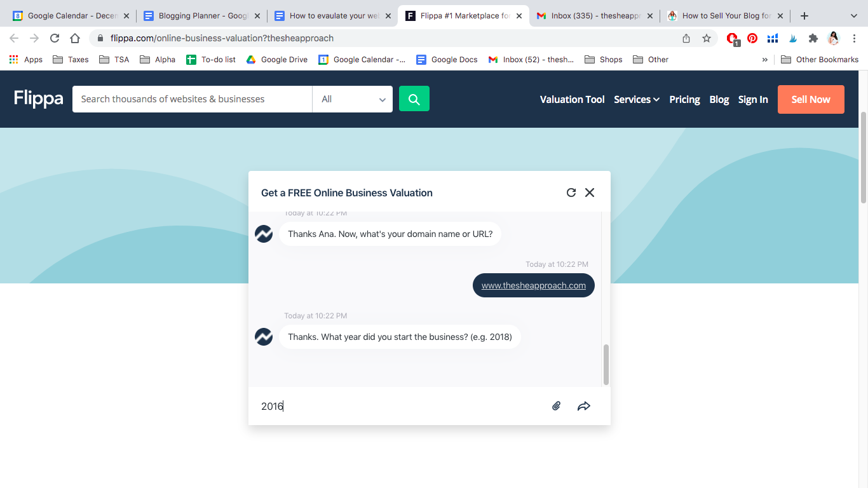The image size is (868, 488).
Task: Open the blue bar chart extension
Action: coord(773,38)
